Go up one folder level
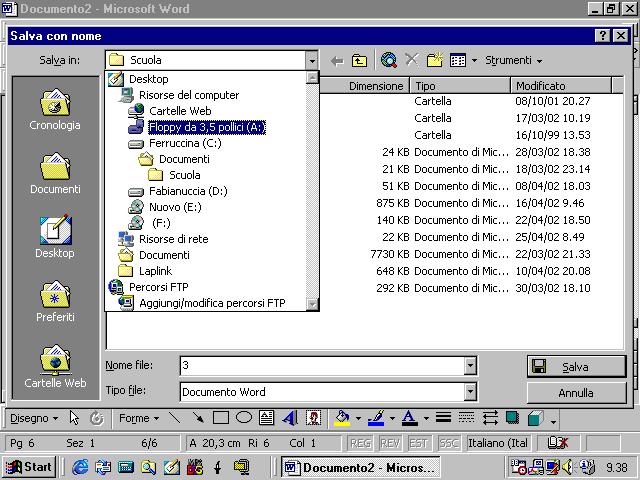This screenshot has width=640, height=480. pyautogui.click(x=359, y=61)
